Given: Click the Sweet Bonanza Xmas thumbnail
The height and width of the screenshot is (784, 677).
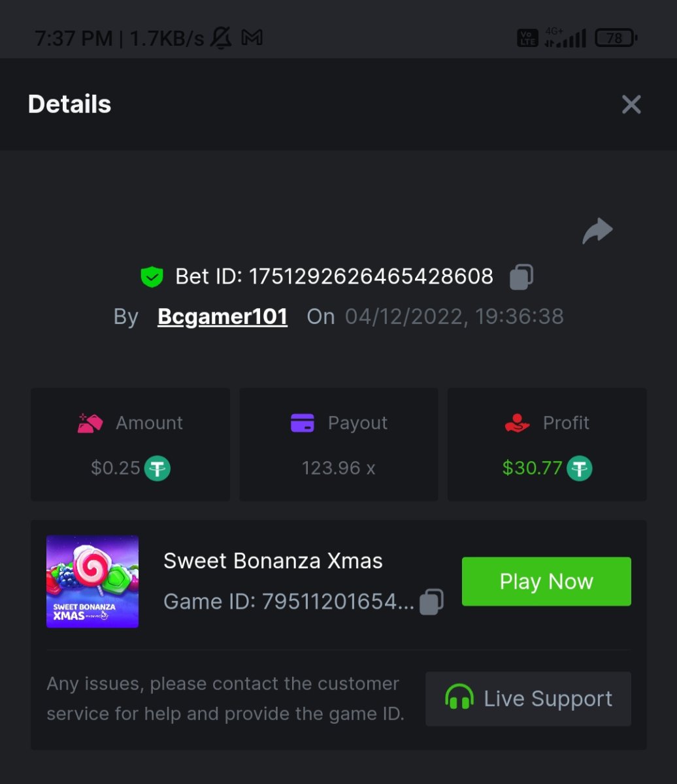Looking at the screenshot, I should [x=92, y=581].
